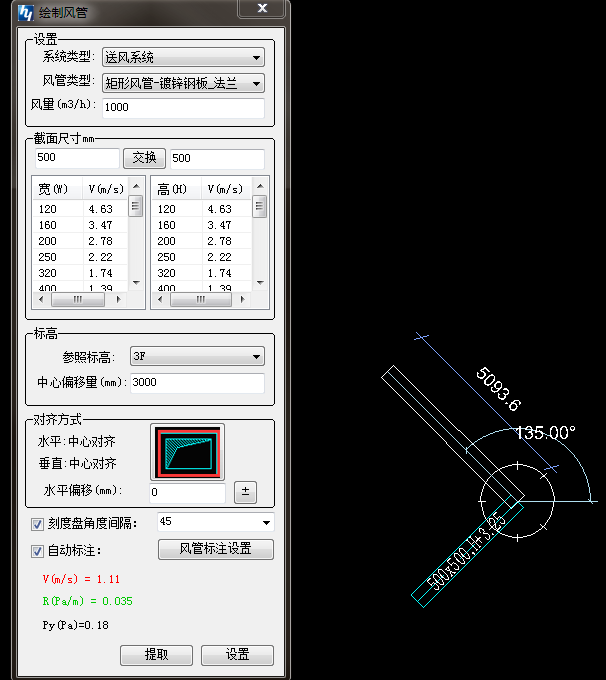Click the alignment preview thumbnail
This screenshot has width=606, height=680.
point(187,452)
